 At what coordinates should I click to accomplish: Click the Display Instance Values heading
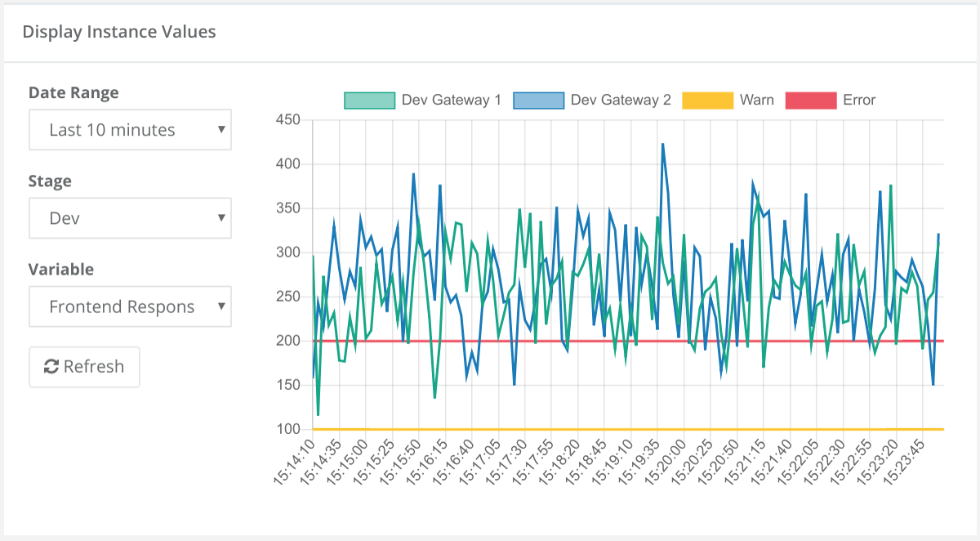pos(119,32)
